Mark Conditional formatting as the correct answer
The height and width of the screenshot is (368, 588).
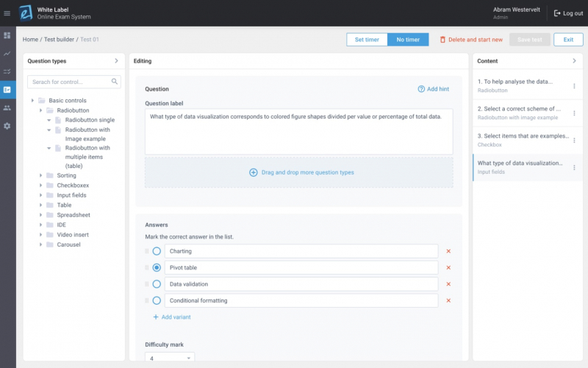tap(157, 301)
